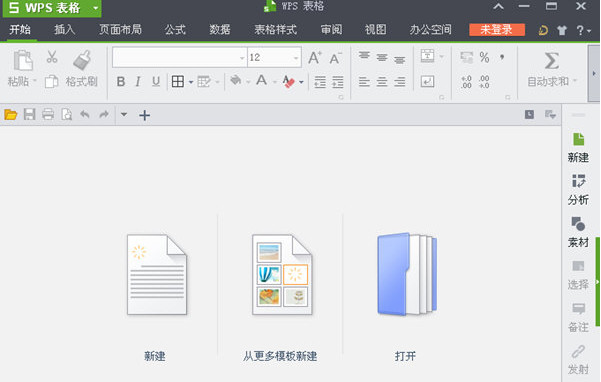
Task: Open the 公式 tab
Action: point(175,30)
